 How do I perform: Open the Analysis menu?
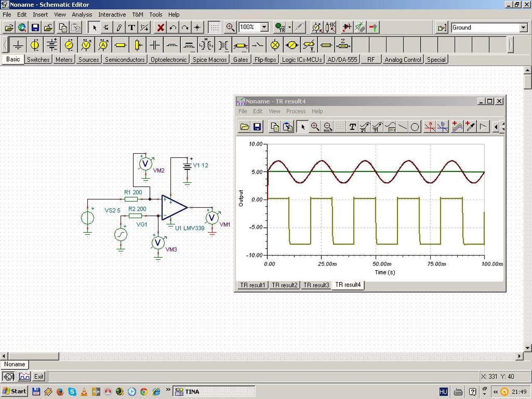click(82, 15)
